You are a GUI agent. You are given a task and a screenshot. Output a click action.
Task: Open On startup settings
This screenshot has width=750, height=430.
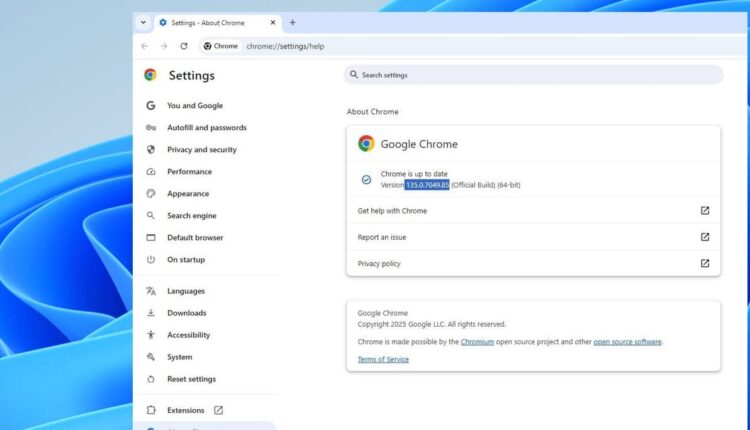coord(186,260)
